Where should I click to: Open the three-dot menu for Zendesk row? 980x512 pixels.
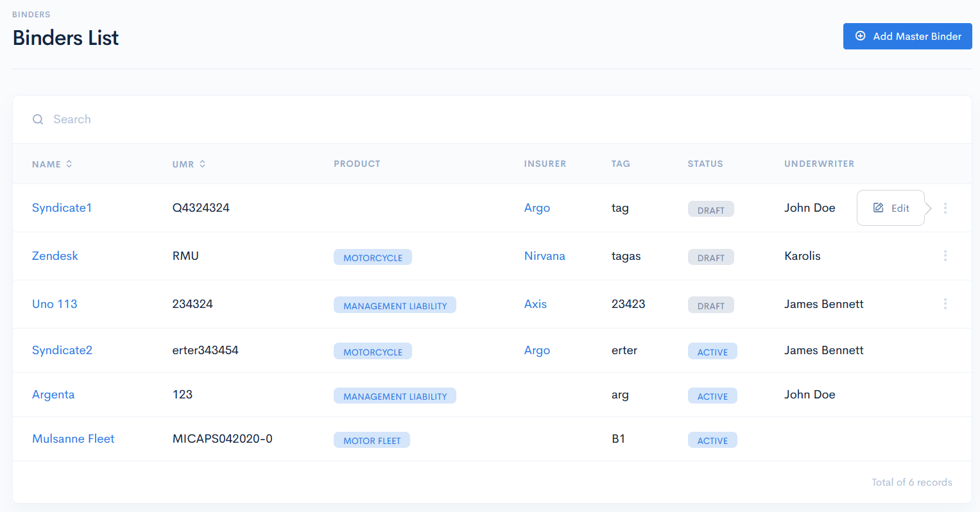coord(945,256)
